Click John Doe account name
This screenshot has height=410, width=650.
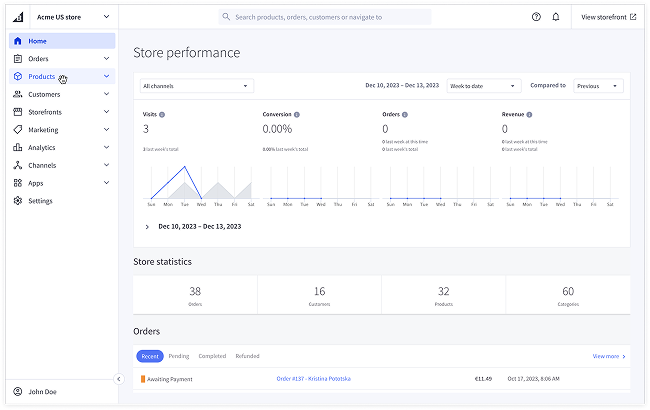click(x=42, y=392)
